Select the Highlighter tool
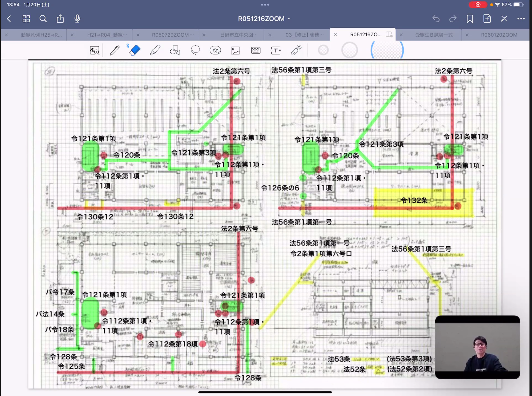This screenshot has width=532, height=396. click(155, 50)
